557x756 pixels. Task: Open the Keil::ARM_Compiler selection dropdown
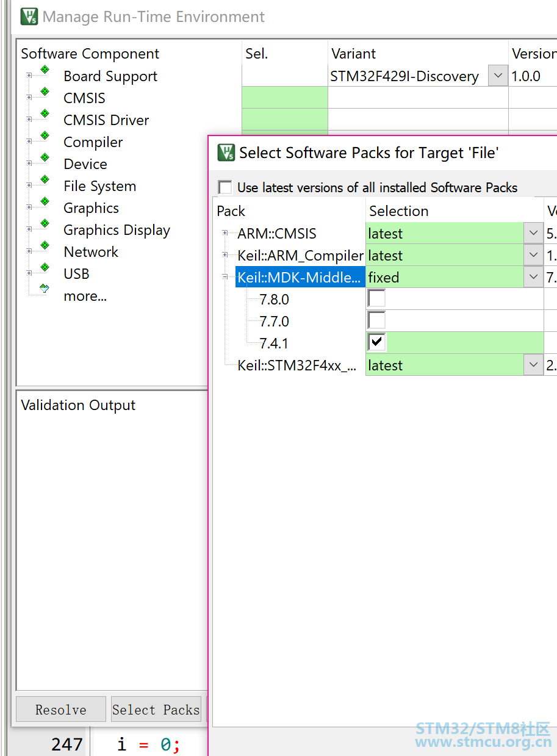point(534,256)
